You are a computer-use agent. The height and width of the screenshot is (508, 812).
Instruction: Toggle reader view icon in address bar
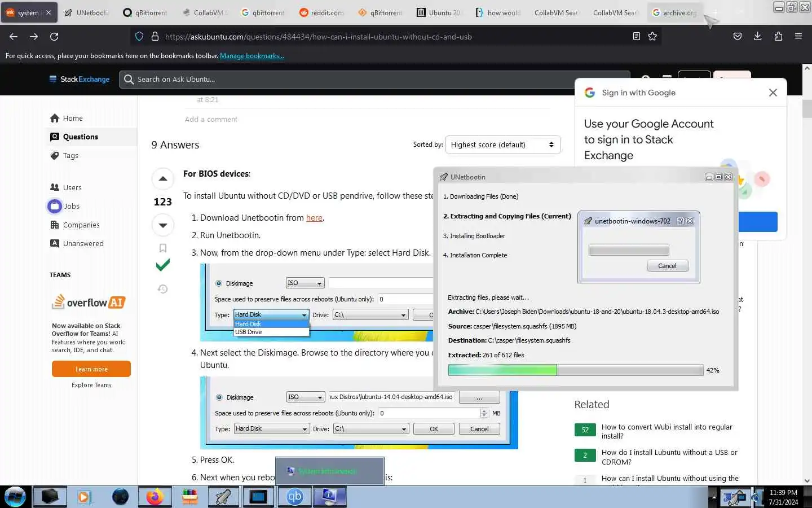(x=637, y=37)
